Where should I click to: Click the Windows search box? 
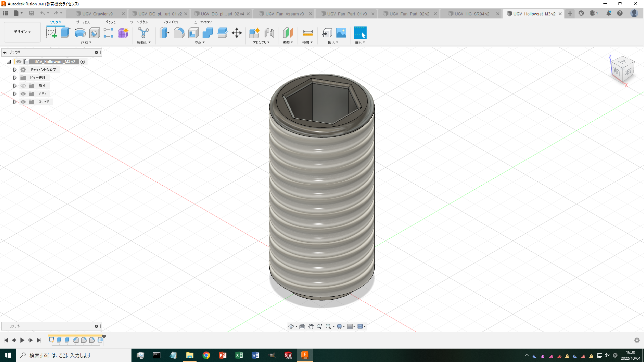coord(74,355)
